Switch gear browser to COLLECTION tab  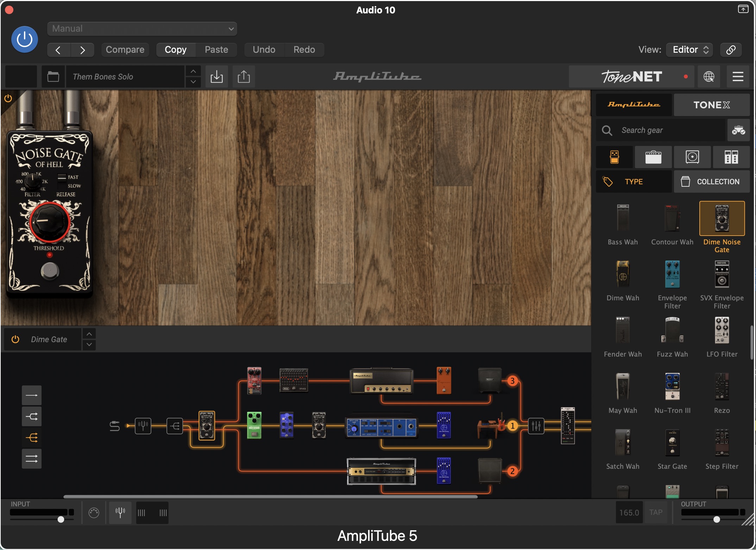click(711, 181)
